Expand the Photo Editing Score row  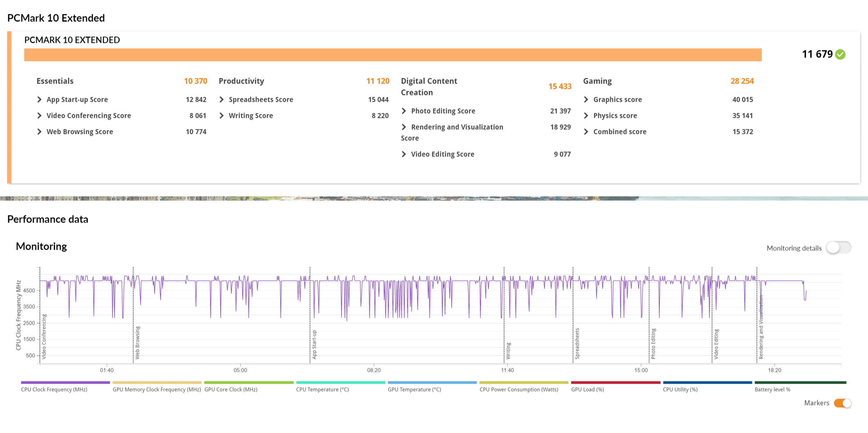(x=404, y=111)
